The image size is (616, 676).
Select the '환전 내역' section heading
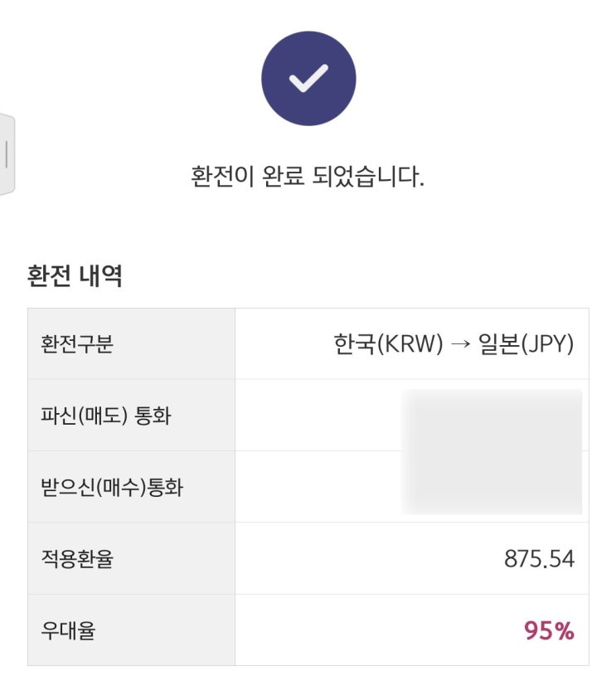click(75, 276)
